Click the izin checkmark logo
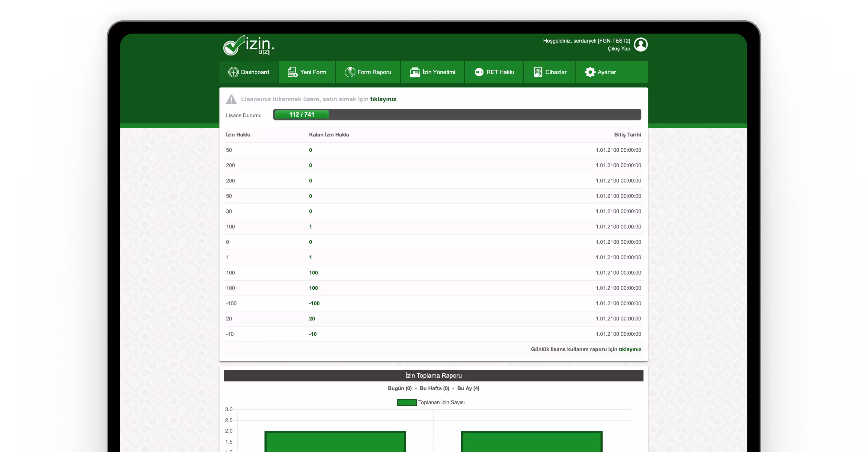 pos(248,46)
